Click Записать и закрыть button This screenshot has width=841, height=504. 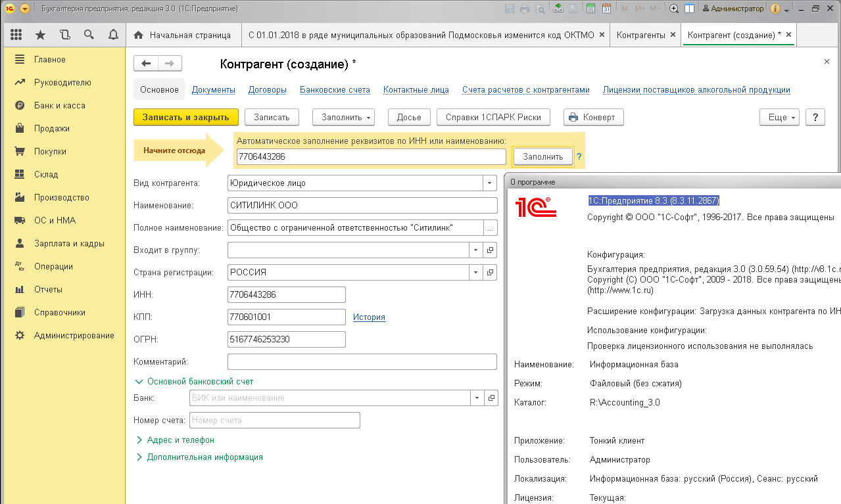click(x=185, y=117)
